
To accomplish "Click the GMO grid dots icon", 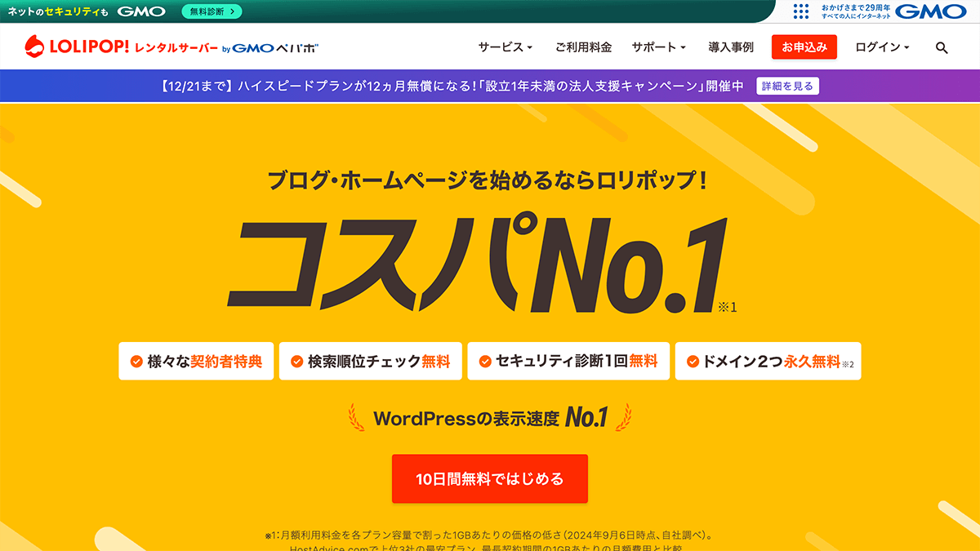I will (801, 11).
